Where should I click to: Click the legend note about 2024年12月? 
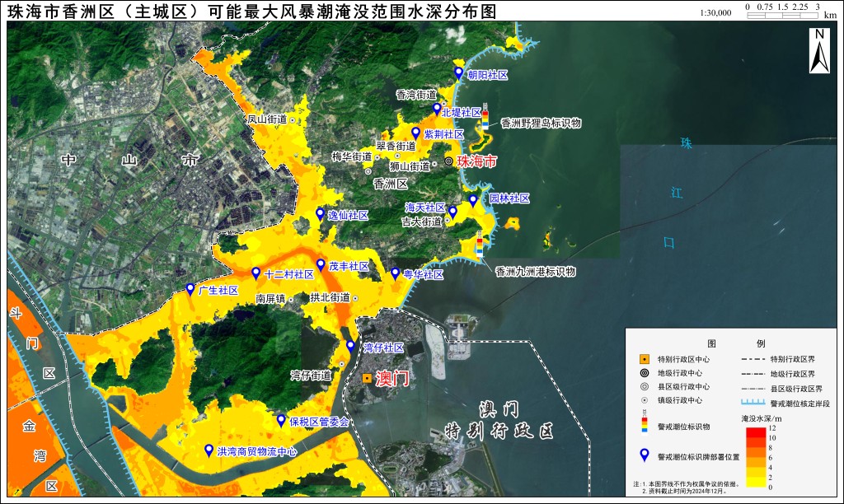click(683, 491)
